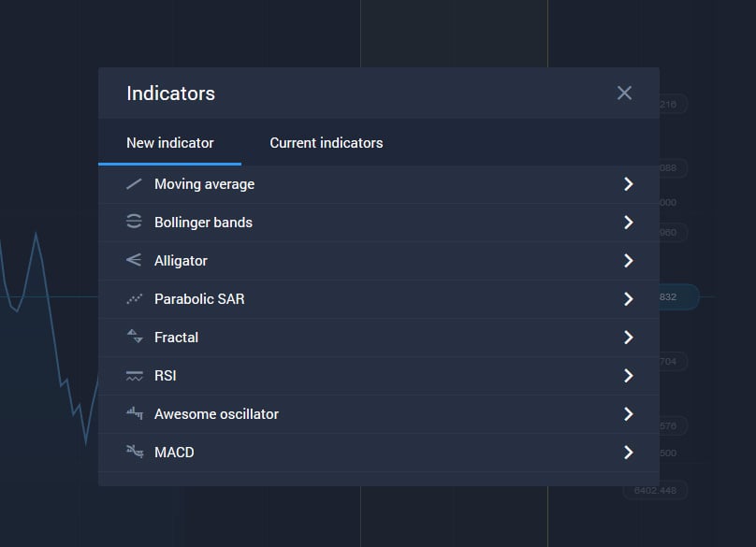Select the New indicator tab
The width and height of the screenshot is (756, 547).
170,143
